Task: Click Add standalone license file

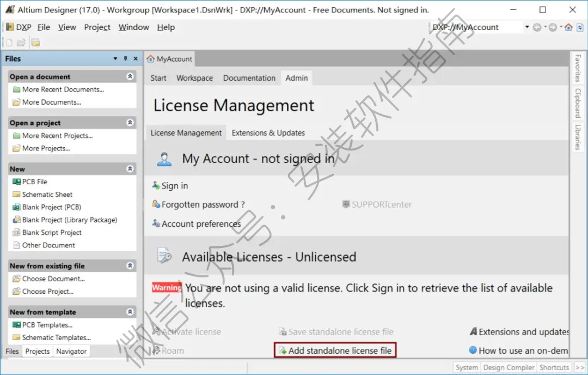Action: pyautogui.click(x=335, y=350)
